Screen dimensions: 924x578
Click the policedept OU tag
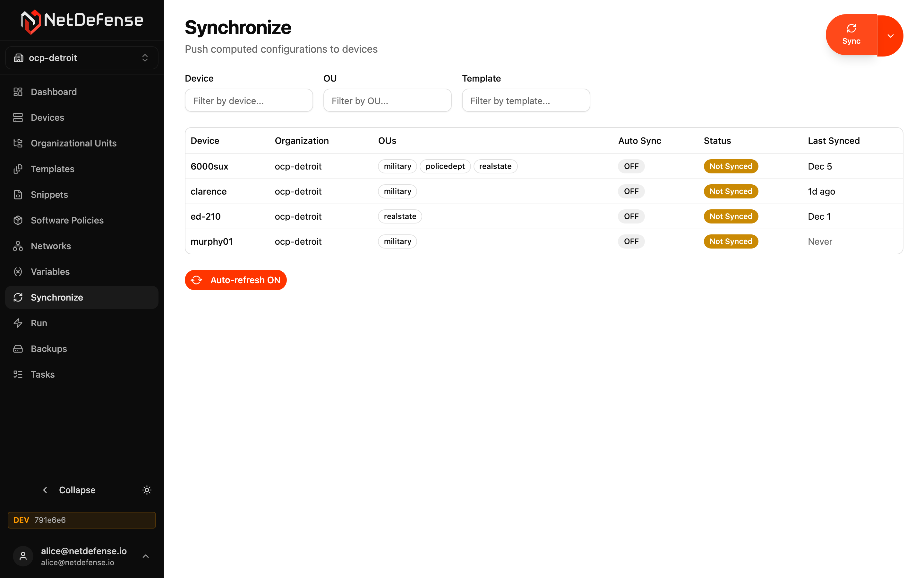point(445,166)
